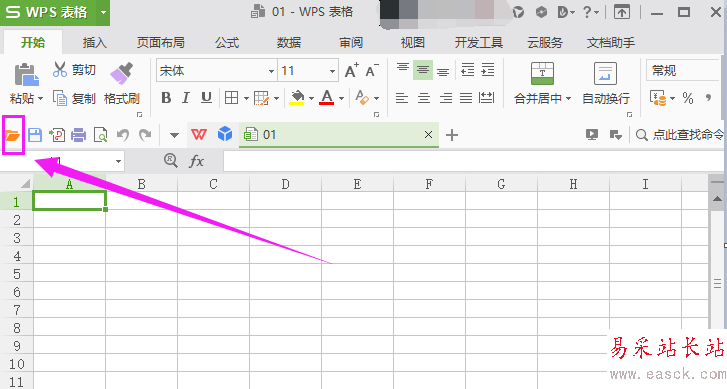
Task: Click the Paste clipboard icon
Action: (x=26, y=75)
